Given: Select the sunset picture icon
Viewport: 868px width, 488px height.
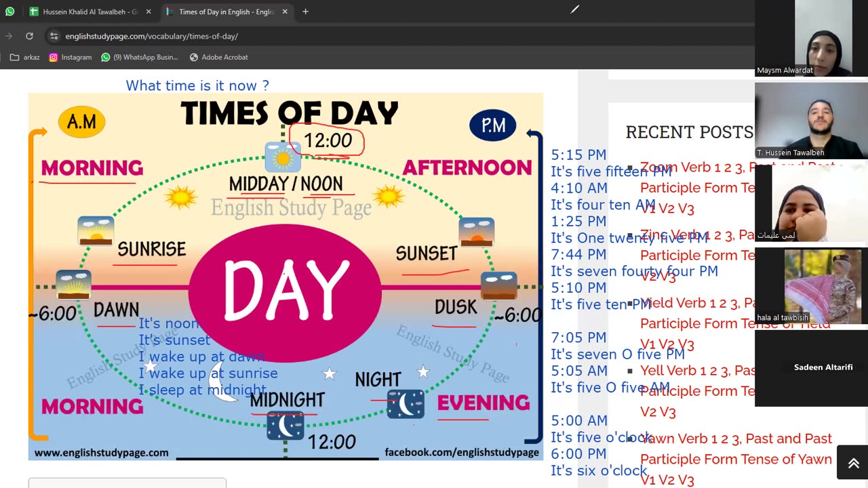Looking at the screenshot, I should [477, 232].
